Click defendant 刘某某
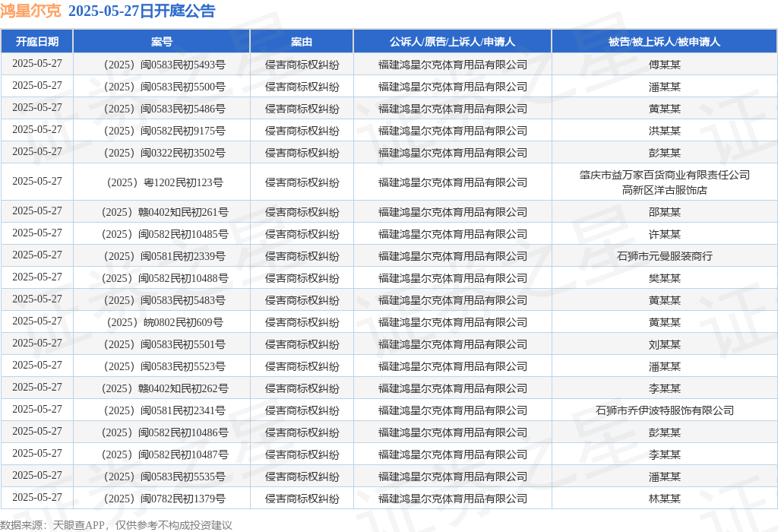The width and height of the screenshot is (778, 532). 664,344
